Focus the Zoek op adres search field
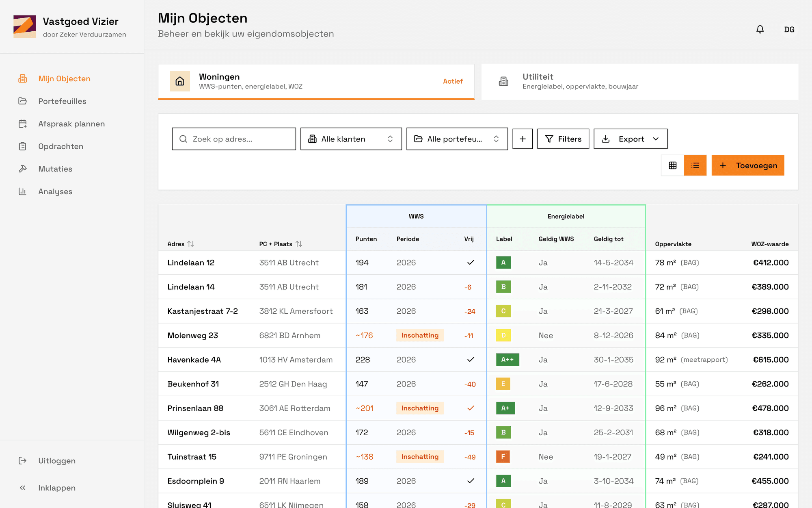The height and width of the screenshot is (508, 812). click(x=234, y=139)
